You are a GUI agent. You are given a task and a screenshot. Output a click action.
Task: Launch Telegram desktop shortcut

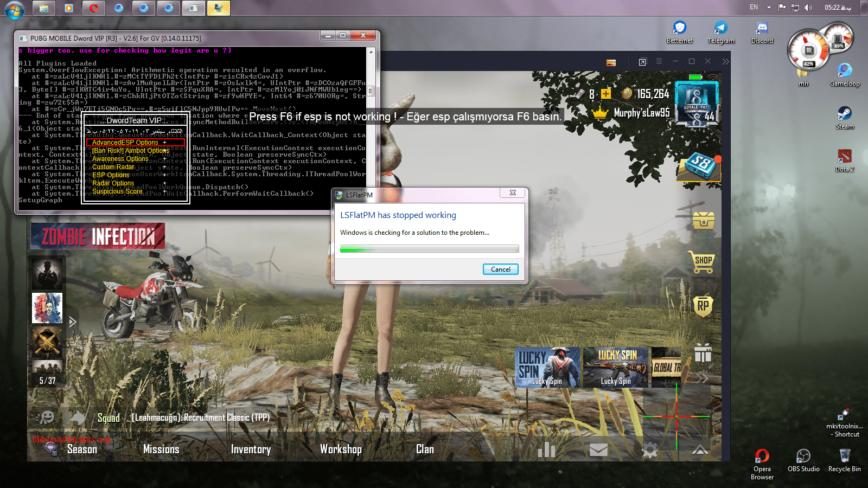coord(721,33)
